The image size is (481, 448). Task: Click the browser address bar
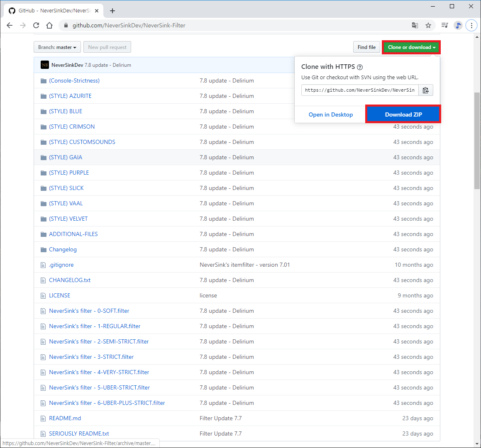coord(236,25)
